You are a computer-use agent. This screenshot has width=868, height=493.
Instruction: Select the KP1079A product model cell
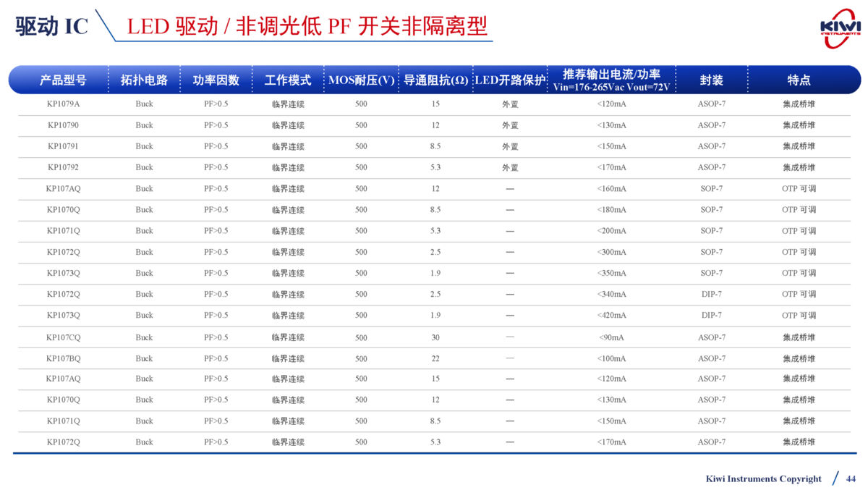tap(63, 104)
